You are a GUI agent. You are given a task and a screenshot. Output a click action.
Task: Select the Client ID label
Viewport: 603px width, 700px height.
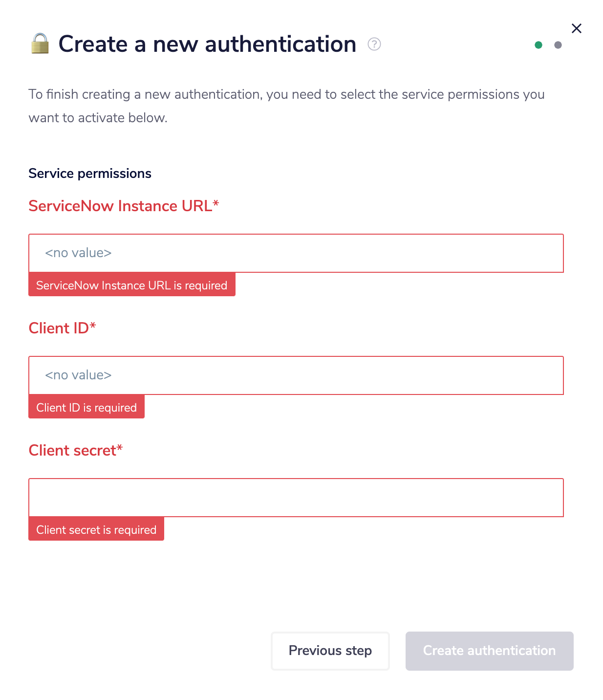click(x=63, y=328)
